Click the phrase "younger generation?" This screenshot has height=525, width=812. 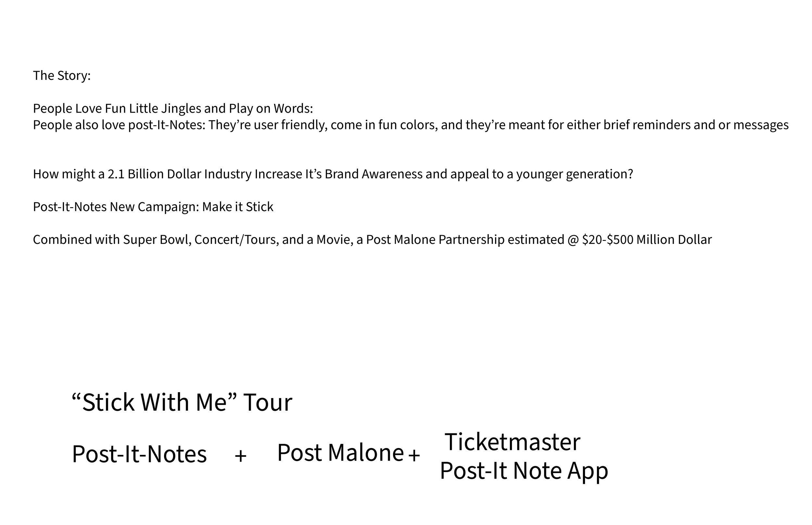575,174
